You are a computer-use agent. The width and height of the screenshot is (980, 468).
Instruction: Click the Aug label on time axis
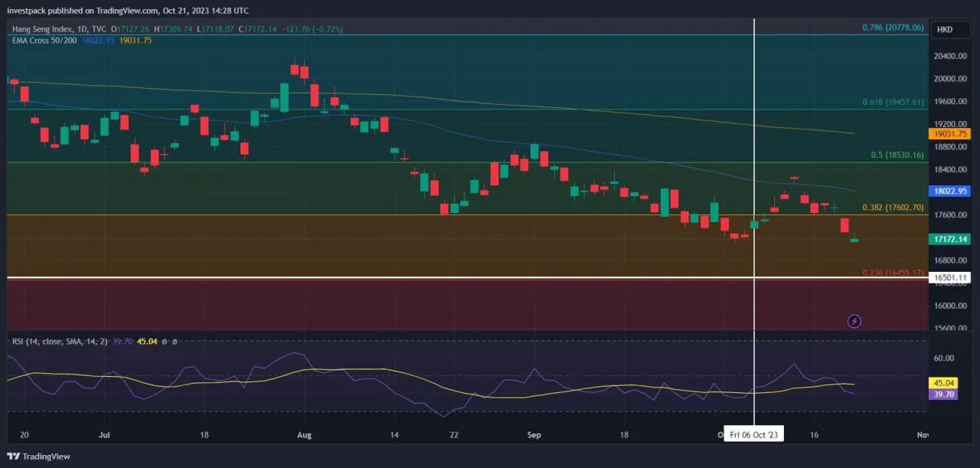303,434
